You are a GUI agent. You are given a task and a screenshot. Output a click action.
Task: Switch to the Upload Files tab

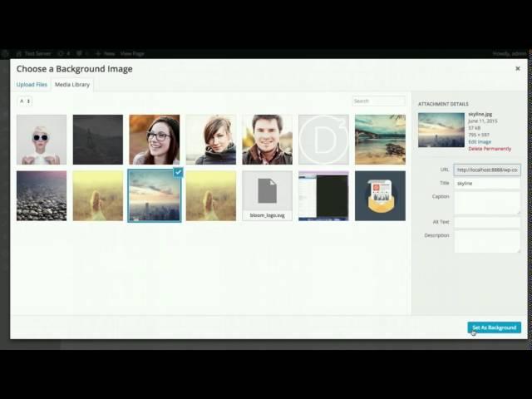click(32, 85)
